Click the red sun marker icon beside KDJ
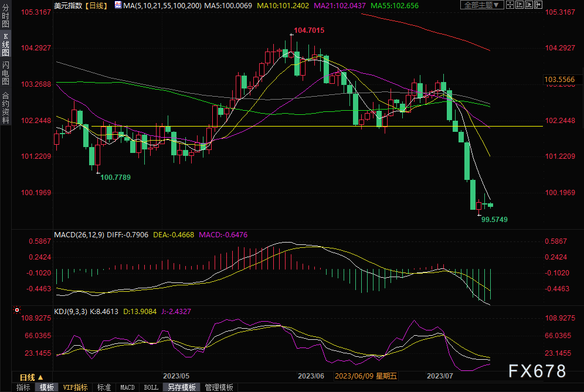Viewport: 584px width, 392px height. point(17,310)
